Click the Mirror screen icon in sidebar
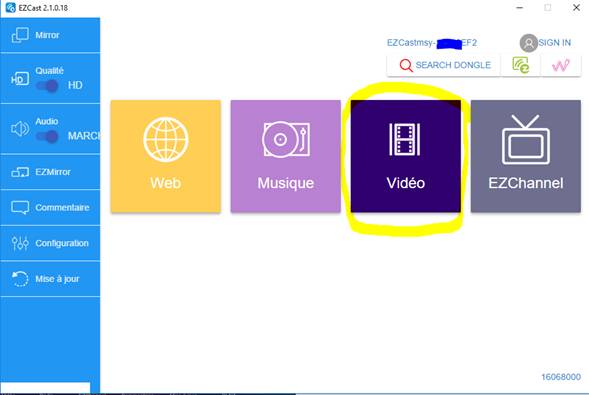The image size is (589, 395). (x=20, y=35)
